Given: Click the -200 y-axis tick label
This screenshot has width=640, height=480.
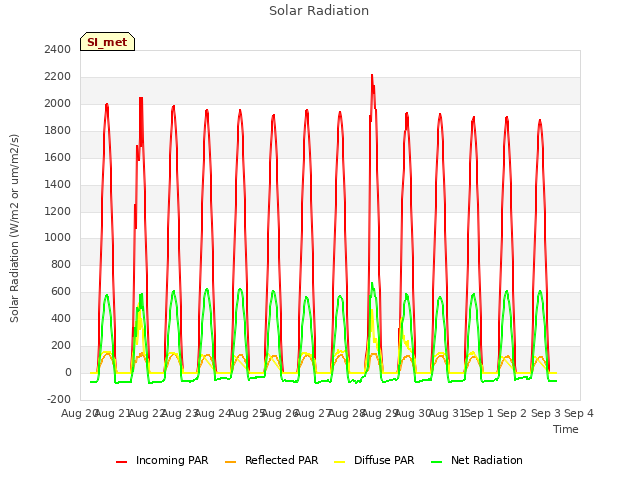Looking at the screenshot, I should click(59, 399).
